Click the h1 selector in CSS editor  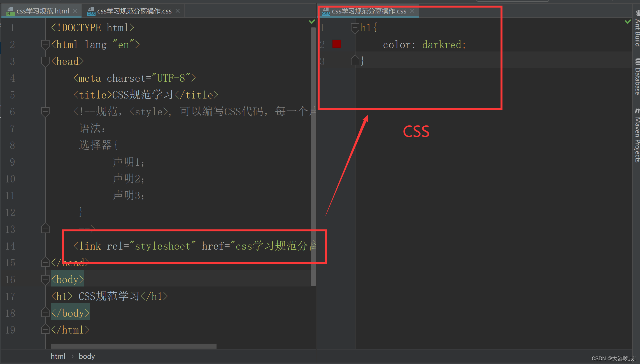click(366, 28)
